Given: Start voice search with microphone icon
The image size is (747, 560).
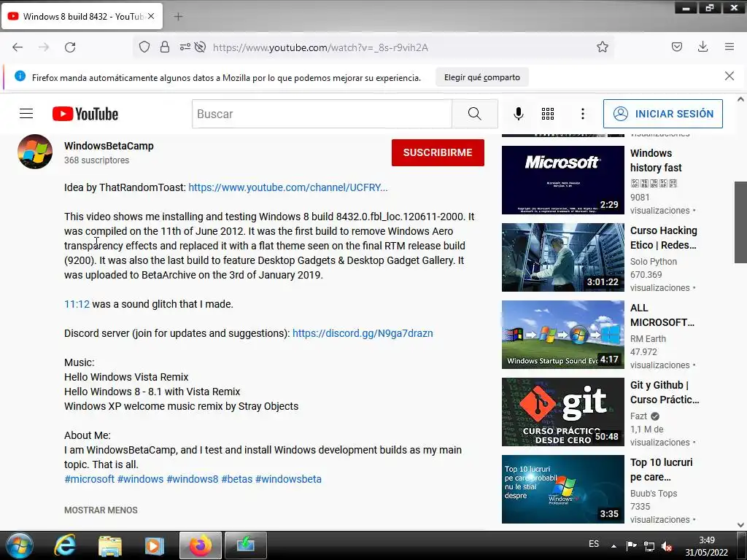Looking at the screenshot, I should 519,114.
